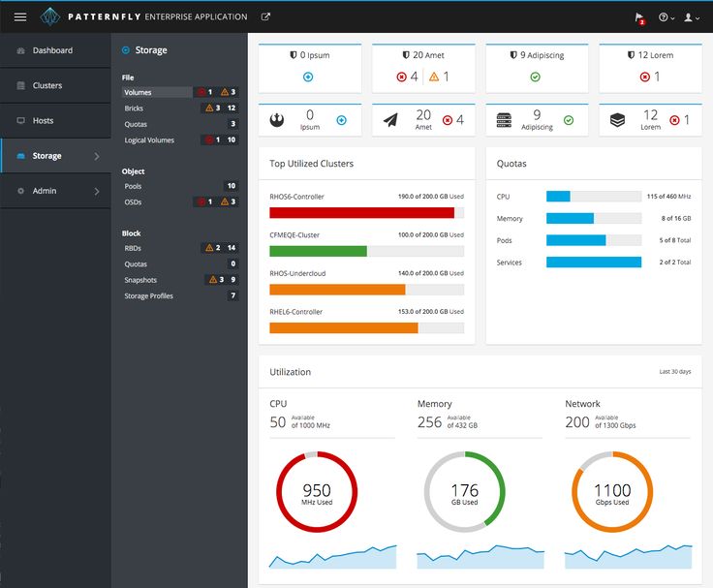Viewport: 713px width, 588px height.
Task: Click the 8 of 16 GB memory value
Action: (676, 218)
